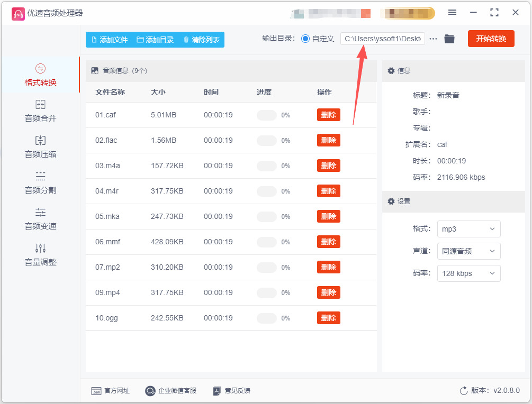Delete the 02.flac file row
The image size is (532, 404).
328,140
